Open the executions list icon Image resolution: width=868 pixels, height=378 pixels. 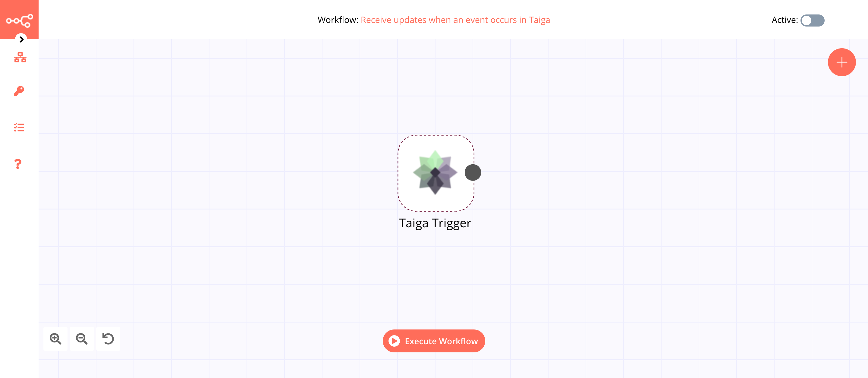coord(19,128)
